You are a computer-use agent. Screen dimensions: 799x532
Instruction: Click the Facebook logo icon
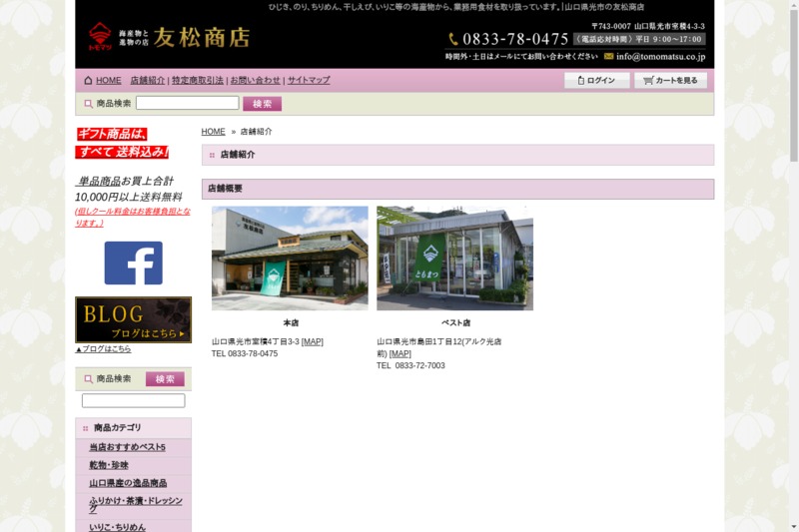[x=133, y=263]
